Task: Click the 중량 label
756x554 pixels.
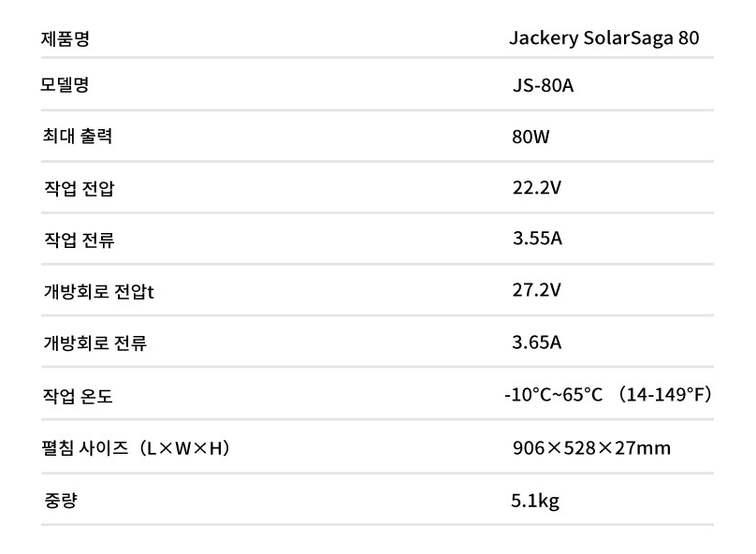Action: point(60,500)
